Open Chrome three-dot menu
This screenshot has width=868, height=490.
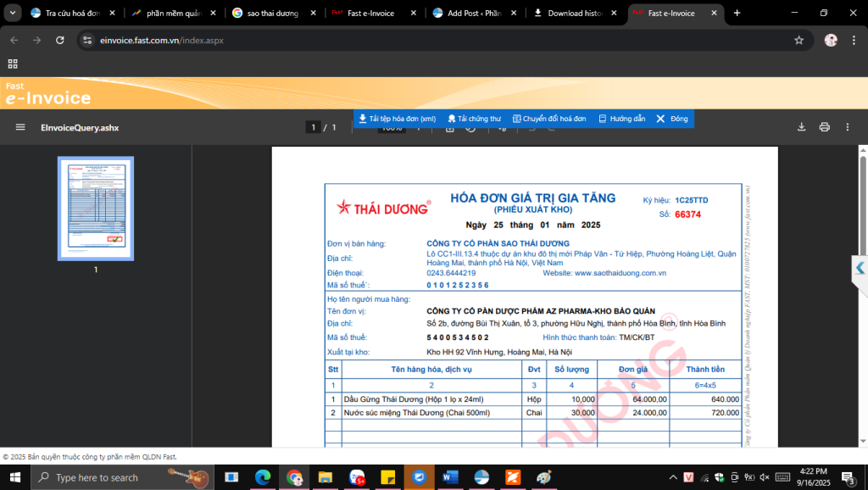point(854,41)
